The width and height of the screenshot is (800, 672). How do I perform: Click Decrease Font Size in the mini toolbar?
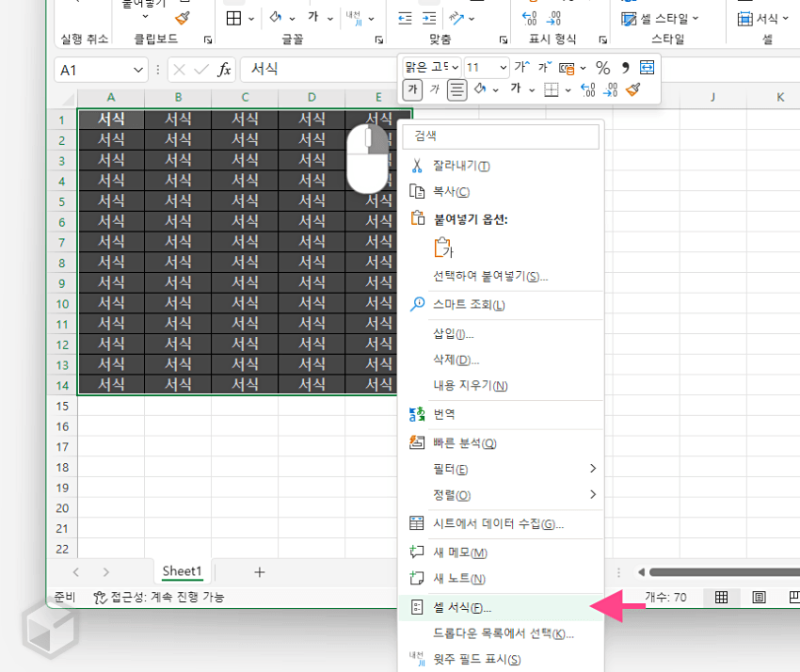545,67
